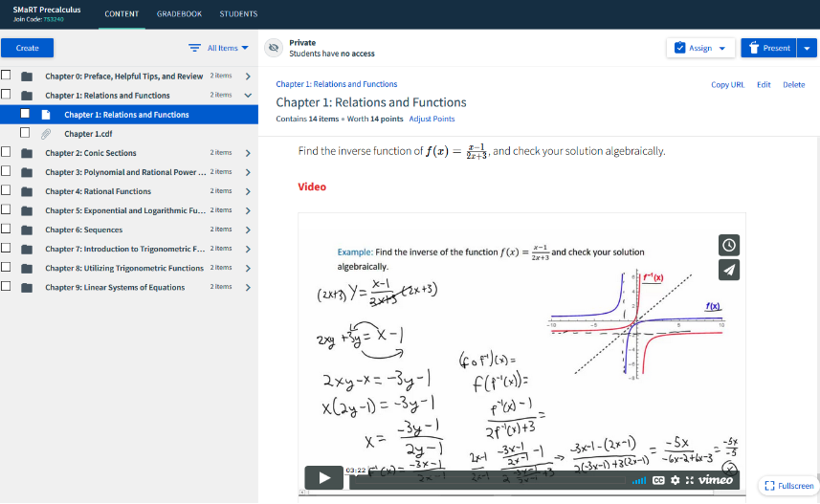Expand Chapter 4: Rational Functions chevron
Screen dimensions: 820x504
pos(248,191)
